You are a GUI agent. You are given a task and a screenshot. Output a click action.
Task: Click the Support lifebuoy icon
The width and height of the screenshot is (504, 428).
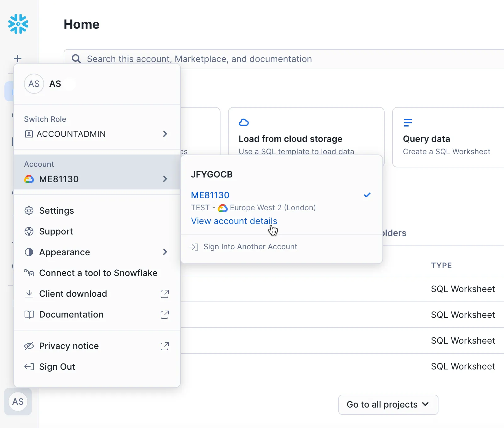(x=29, y=231)
